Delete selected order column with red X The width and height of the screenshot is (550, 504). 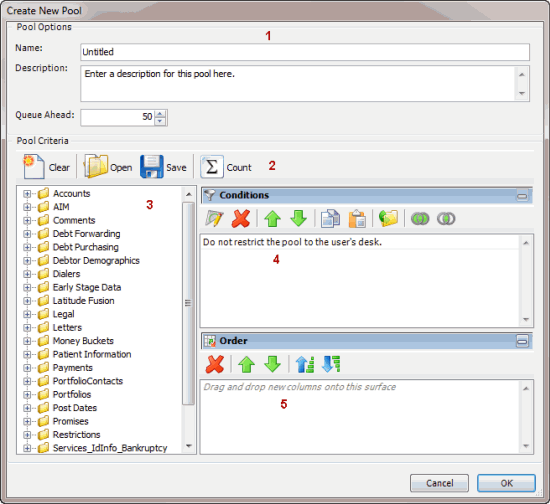215,364
